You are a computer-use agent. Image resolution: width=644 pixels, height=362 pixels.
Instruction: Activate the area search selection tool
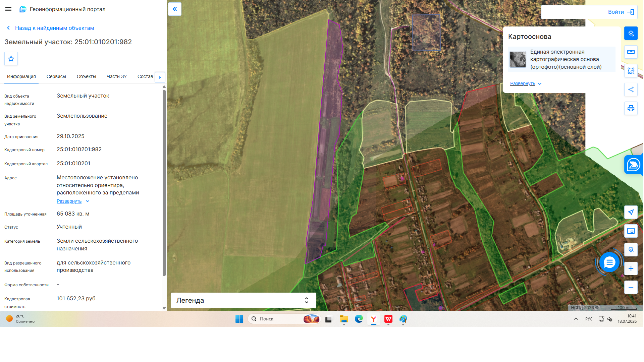[x=631, y=71]
